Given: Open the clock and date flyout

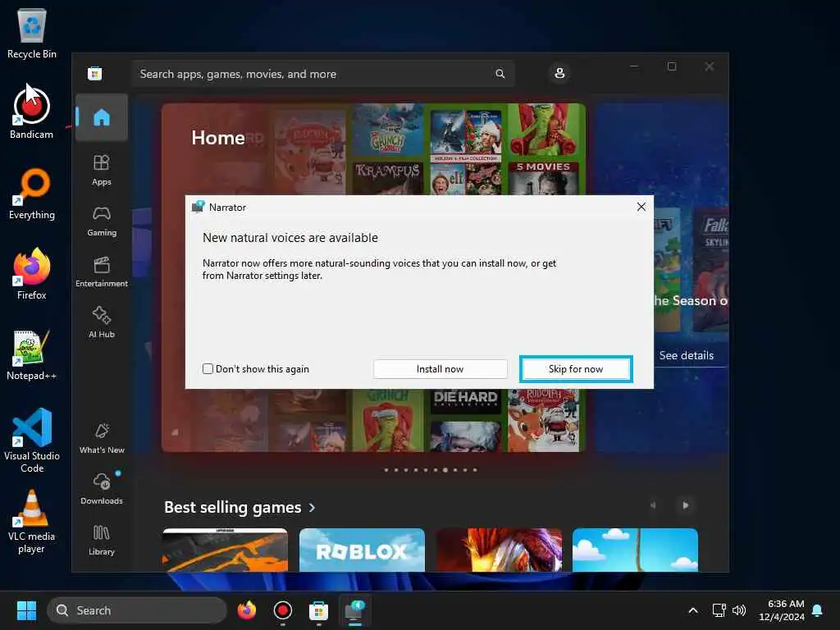Looking at the screenshot, I should [782, 610].
